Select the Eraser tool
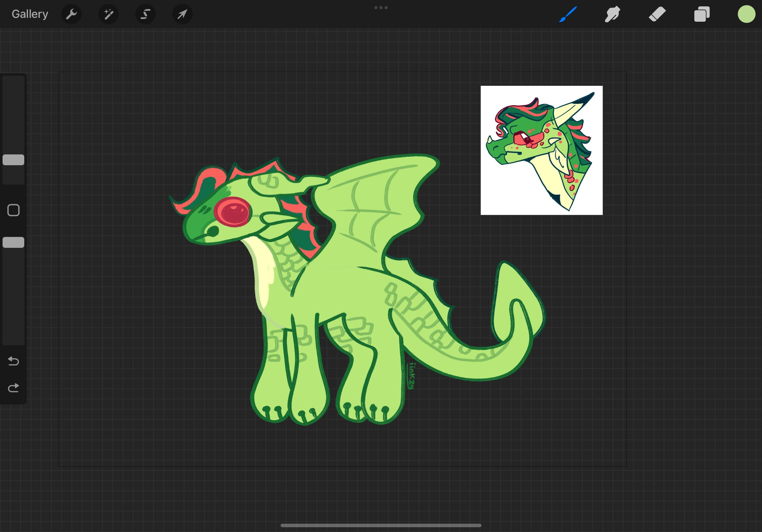 (657, 14)
